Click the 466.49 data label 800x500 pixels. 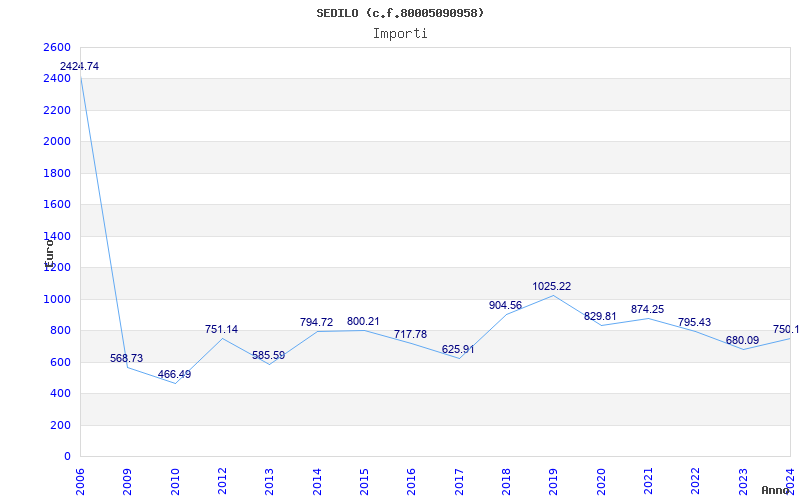174,374
